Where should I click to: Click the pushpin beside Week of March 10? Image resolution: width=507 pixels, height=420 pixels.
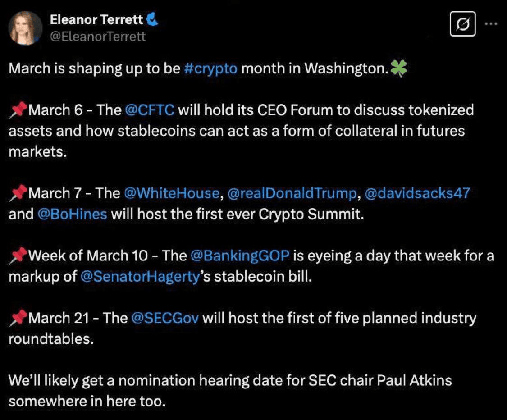18,256
